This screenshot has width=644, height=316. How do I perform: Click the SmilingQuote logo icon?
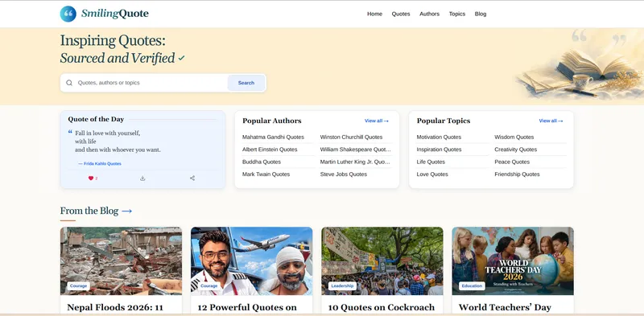tap(68, 14)
